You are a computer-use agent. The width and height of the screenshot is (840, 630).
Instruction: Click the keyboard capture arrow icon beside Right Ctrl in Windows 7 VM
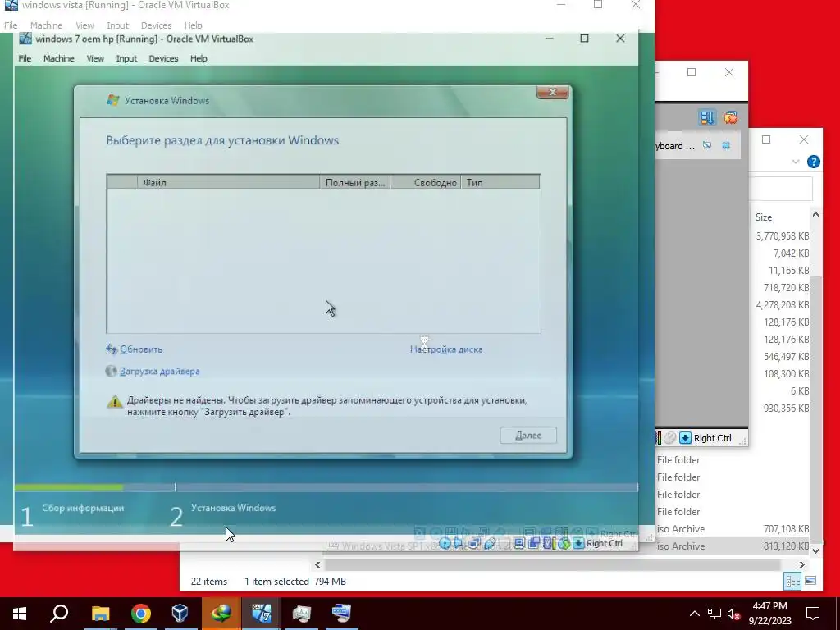(578, 543)
